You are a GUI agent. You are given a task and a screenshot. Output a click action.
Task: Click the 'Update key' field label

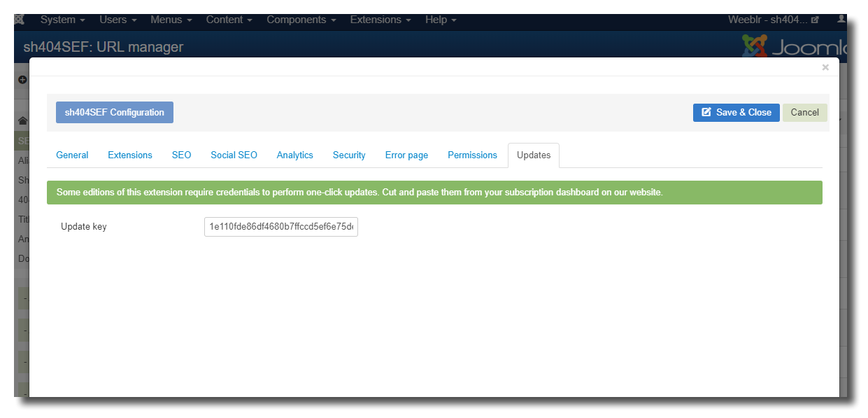[x=84, y=227]
